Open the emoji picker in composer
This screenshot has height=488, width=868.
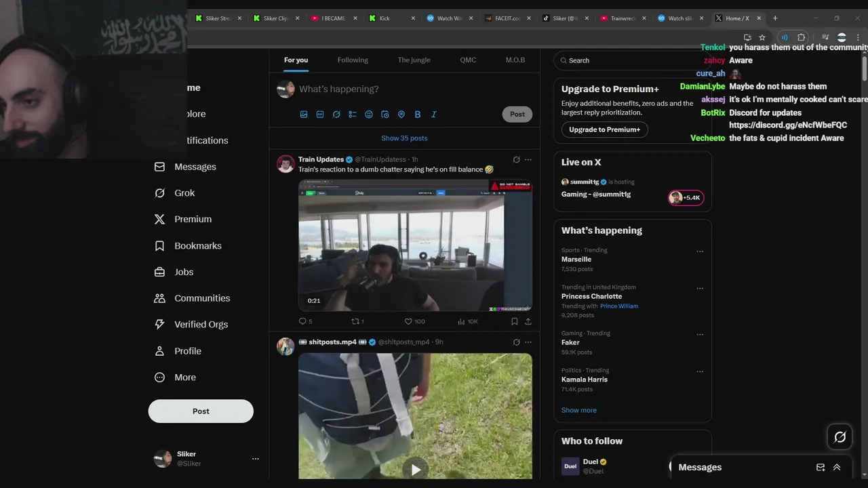point(369,115)
